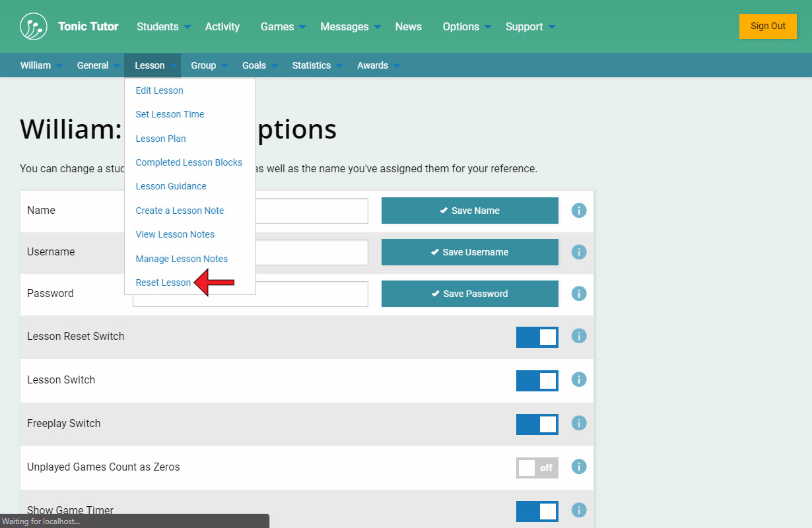The height and width of the screenshot is (528, 812).
Task: Show info for Freeplay Switch
Action: click(579, 423)
